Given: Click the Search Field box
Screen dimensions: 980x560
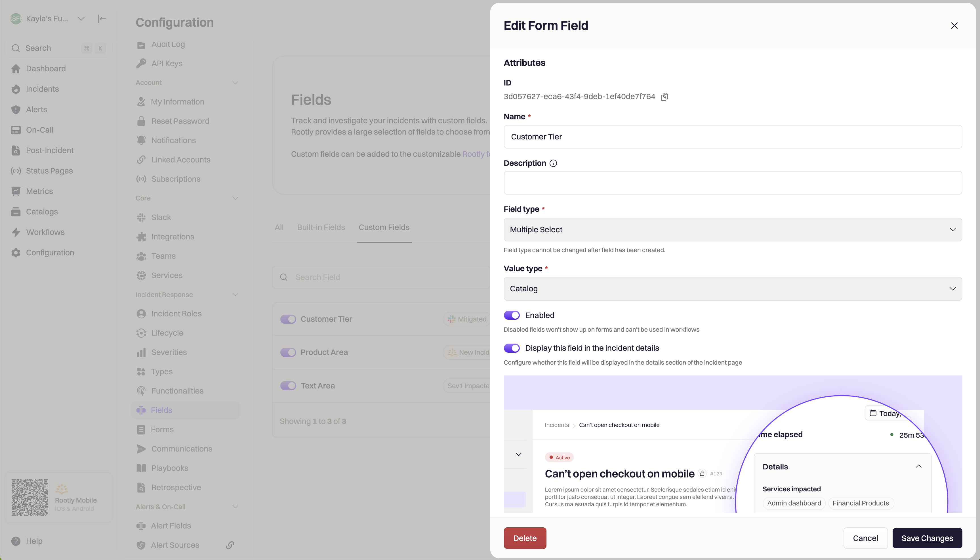Looking at the screenshot, I should tap(381, 277).
